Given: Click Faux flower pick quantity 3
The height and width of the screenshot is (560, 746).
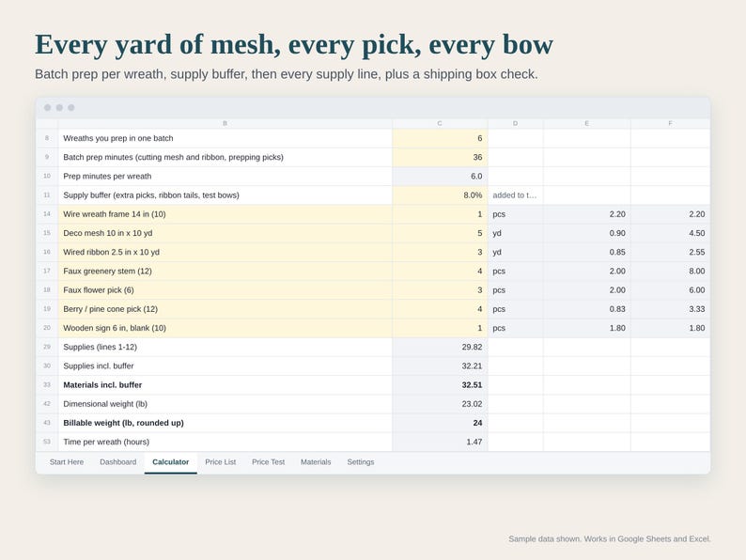Looking at the screenshot, I should [x=440, y=290].
